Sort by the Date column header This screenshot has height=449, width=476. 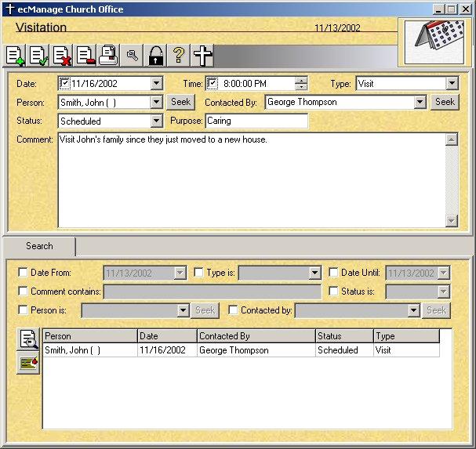[167, 336]
